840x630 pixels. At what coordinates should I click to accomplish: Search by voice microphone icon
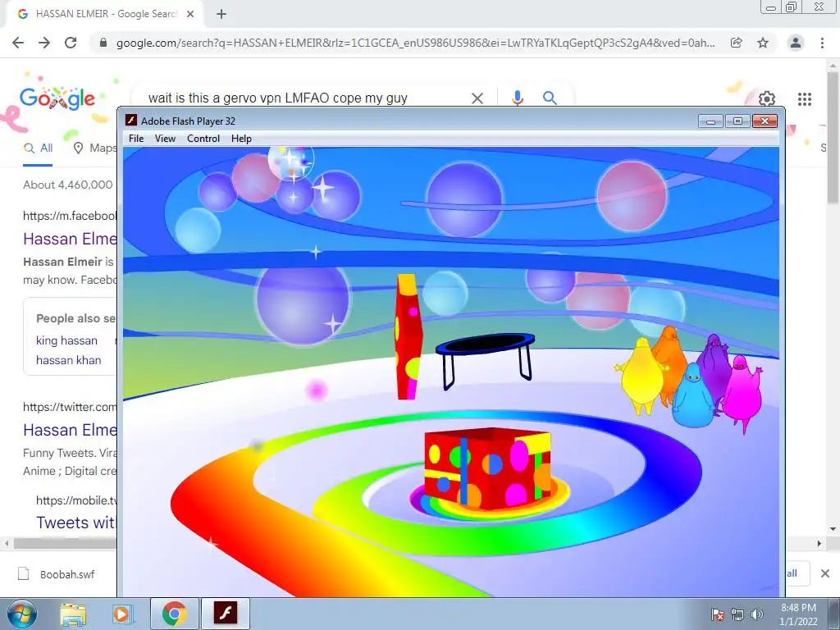tap(517, 98)
